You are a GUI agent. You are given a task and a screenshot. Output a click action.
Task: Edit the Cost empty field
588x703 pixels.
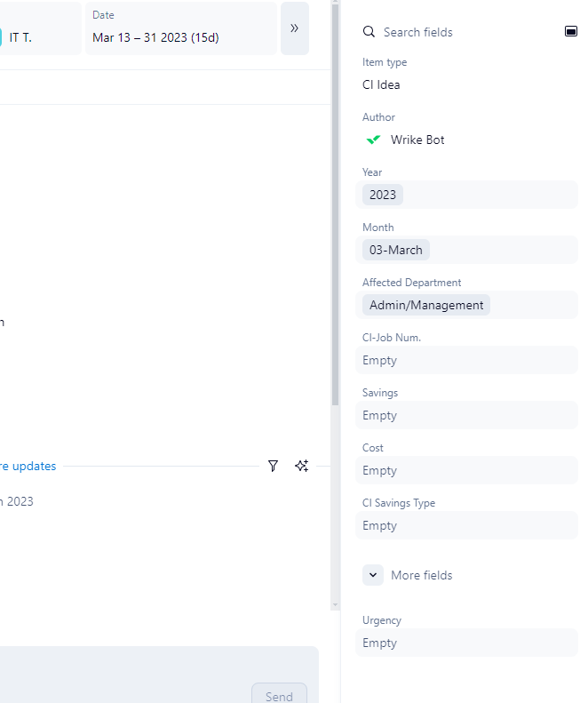pyautogui.click(x=466, y=470)
